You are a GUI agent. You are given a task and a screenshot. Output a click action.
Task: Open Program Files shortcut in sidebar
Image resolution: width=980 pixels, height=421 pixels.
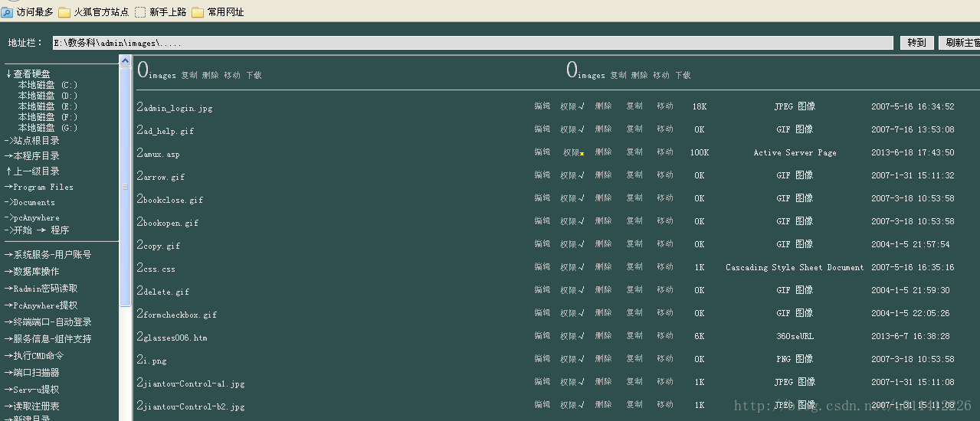click(x=39, y=187)
